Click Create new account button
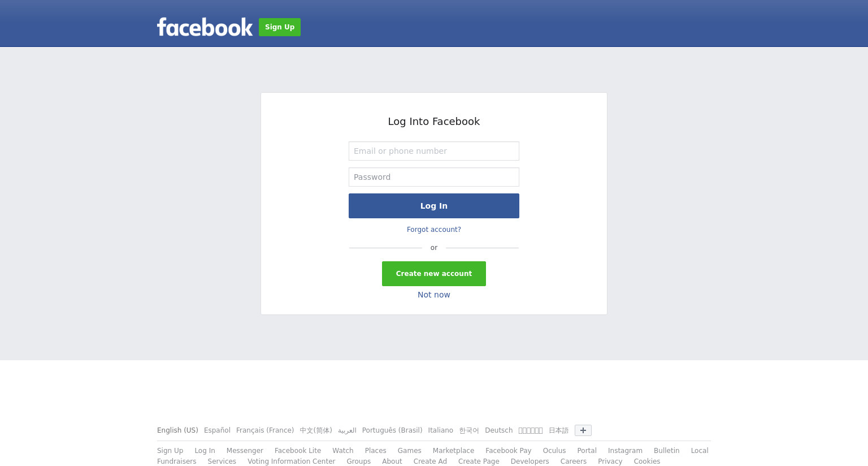868x466 pixels. point(434,274)
